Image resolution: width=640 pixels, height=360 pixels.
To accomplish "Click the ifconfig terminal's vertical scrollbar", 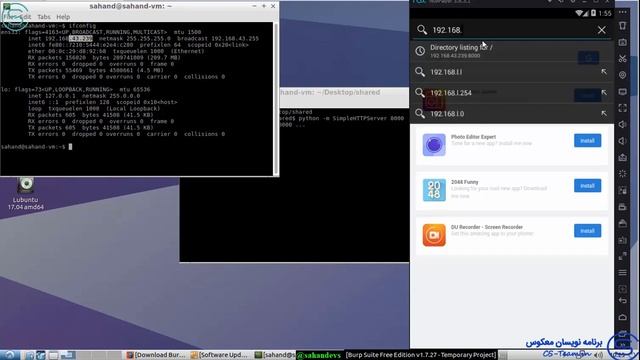I will click(x=276, y=99).
